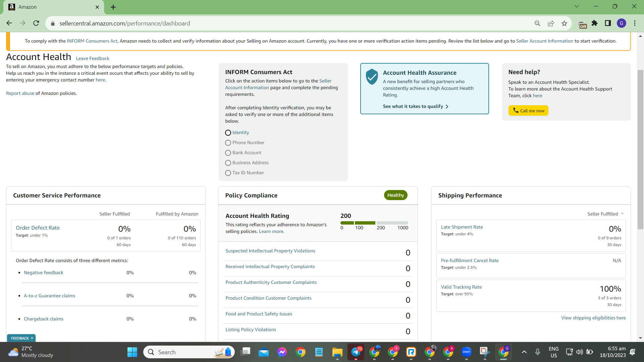The height and width of the screenshot is (362, 644).
Task: Click the green Healthy status badge
Action: [395, 195]
